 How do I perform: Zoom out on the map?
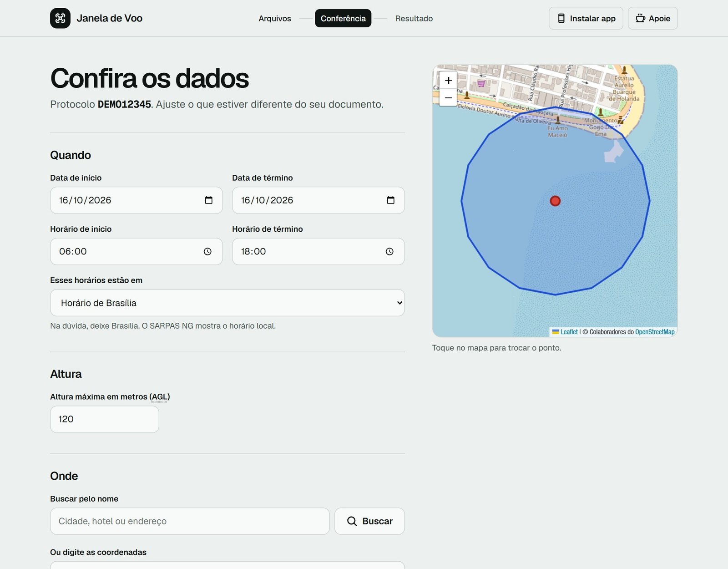[448, 97]
